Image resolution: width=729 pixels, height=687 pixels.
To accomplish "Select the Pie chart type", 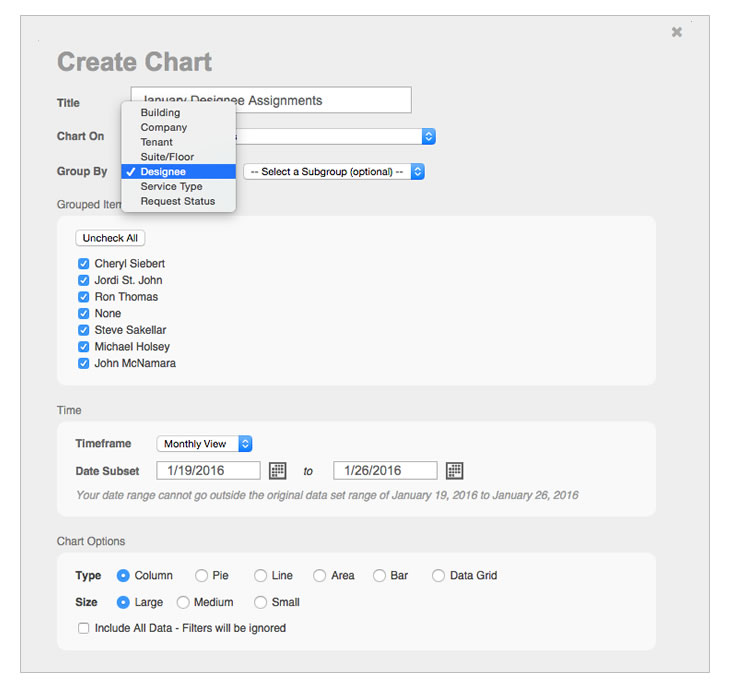I will coord(202,576).
